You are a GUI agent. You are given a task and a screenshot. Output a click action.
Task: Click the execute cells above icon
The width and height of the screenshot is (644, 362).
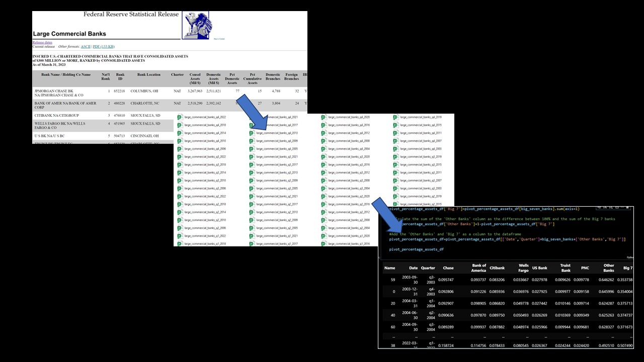coord(605,208)
